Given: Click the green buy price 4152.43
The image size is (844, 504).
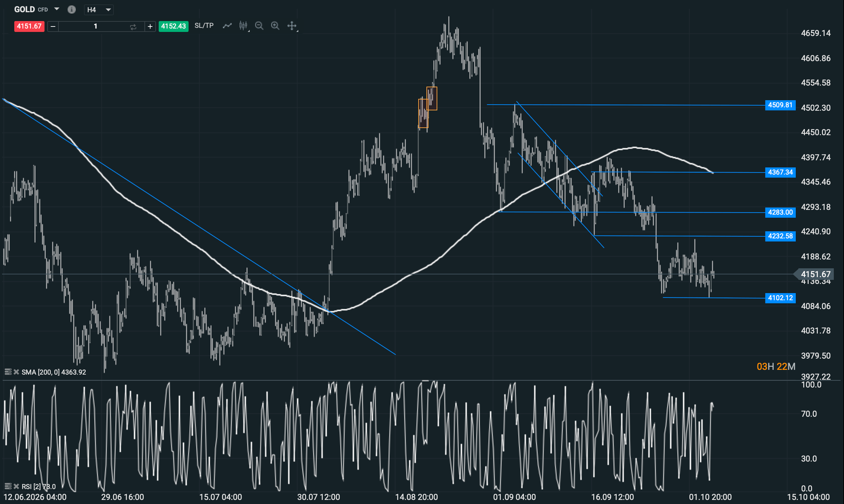Looking at the screenshot, I should click(x=173, y=26).
